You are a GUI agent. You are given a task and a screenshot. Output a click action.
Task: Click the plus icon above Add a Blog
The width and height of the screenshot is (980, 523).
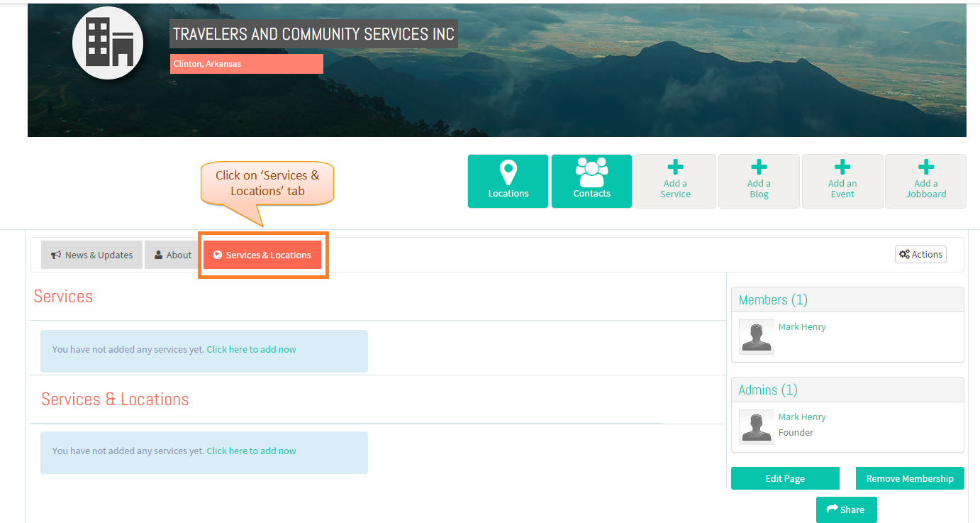(759, 167)
